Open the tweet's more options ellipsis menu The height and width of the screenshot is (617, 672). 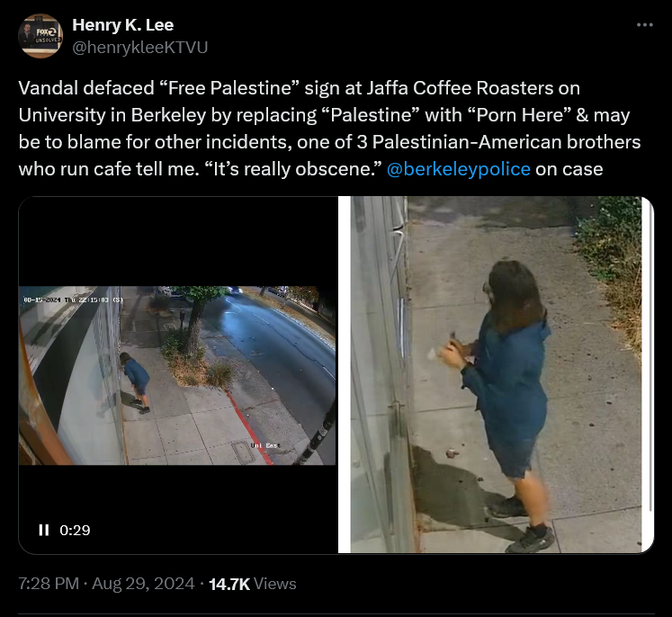645,25
